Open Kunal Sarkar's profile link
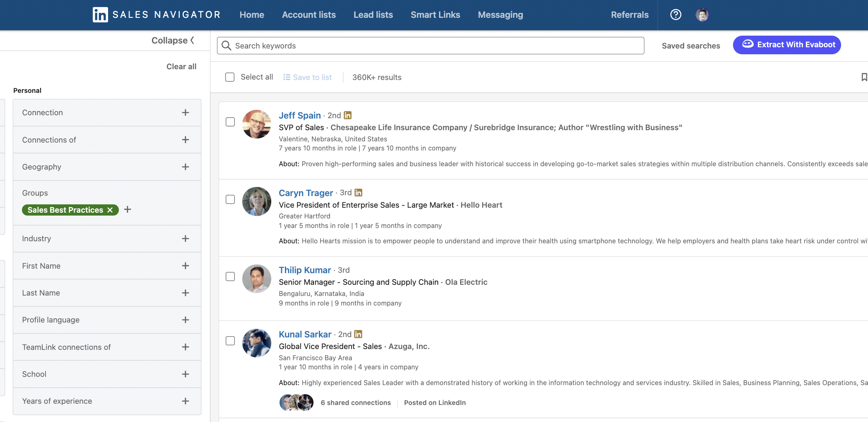The height and width of the screenshot is (422, 868). [x=305, y=335]
